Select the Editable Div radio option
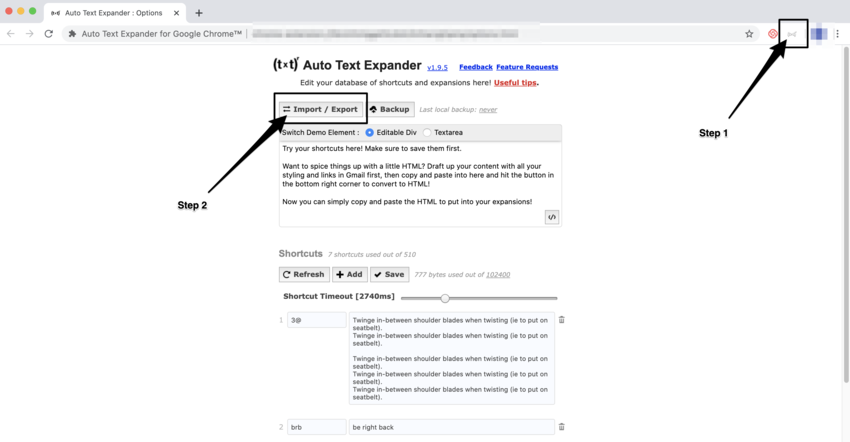Screen dimensions: 850x442 [x=369, y=132]
